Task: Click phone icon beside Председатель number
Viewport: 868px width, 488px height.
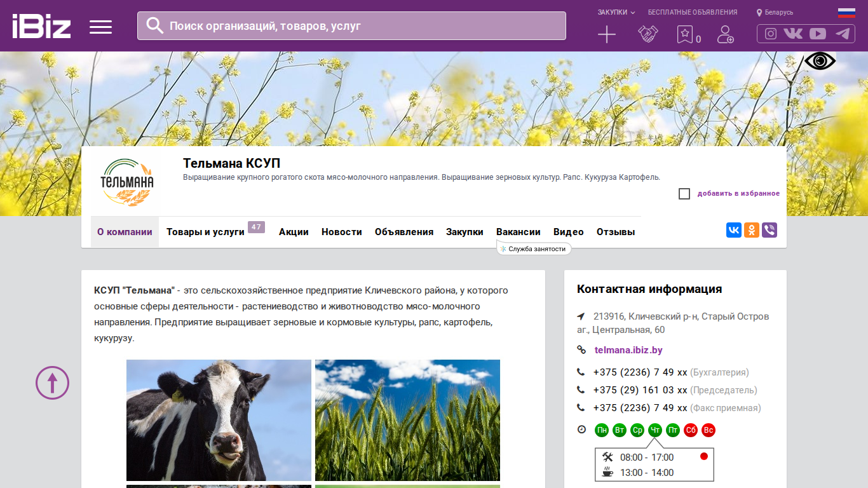Action: coord(581,390)
